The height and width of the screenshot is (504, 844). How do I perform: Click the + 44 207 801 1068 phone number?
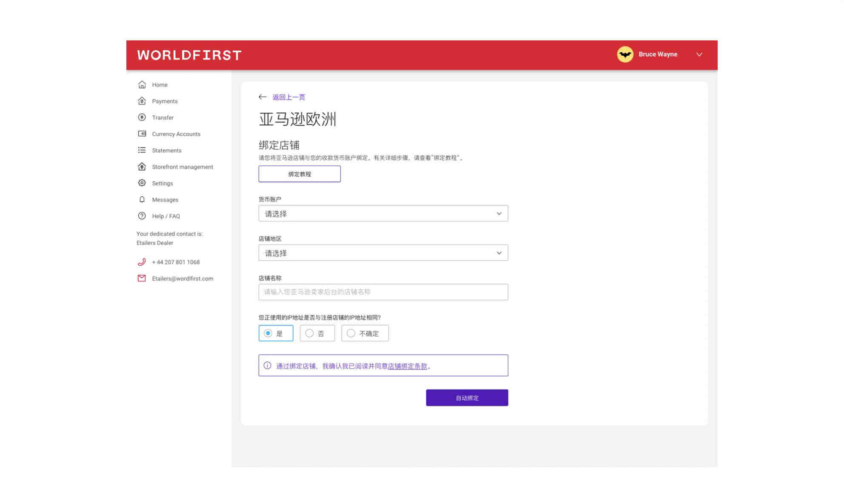176,262
